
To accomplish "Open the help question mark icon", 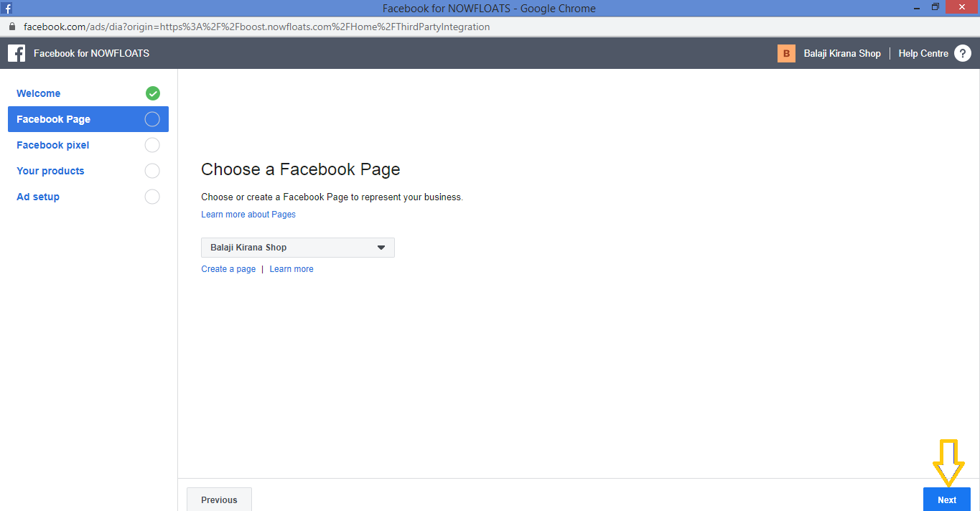I will coord(963,53).
